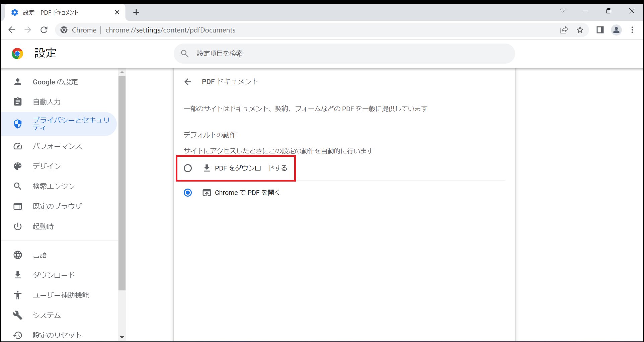Image resolution: width=644 pixels, height=342 pixels.
Task: Open the side panel icon
Action: (599, 30)
